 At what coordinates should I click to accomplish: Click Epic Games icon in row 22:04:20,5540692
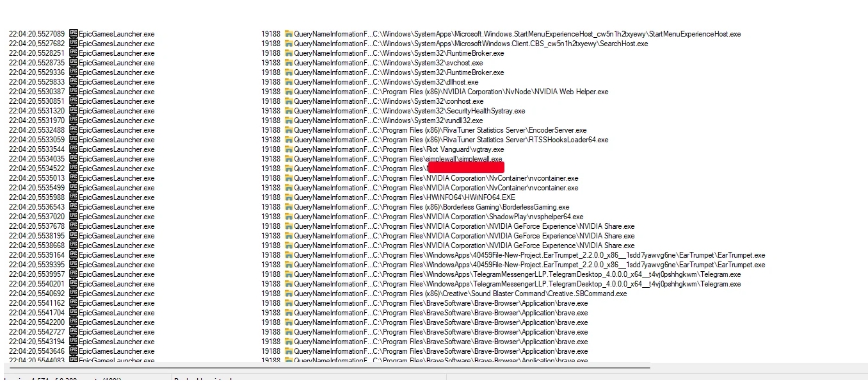click(x=73, y=294)
